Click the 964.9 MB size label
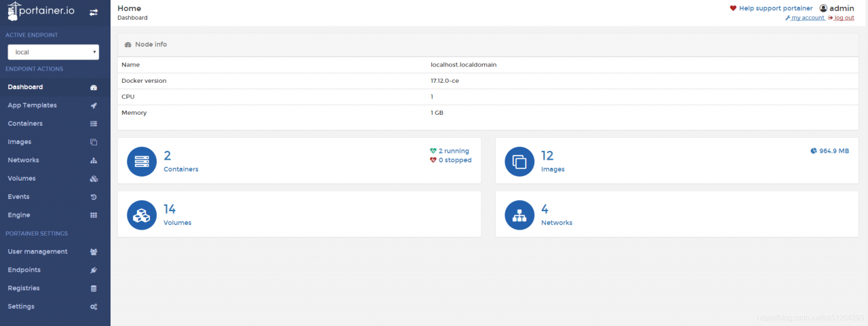868x326 pixels. [x=834, y=151]
